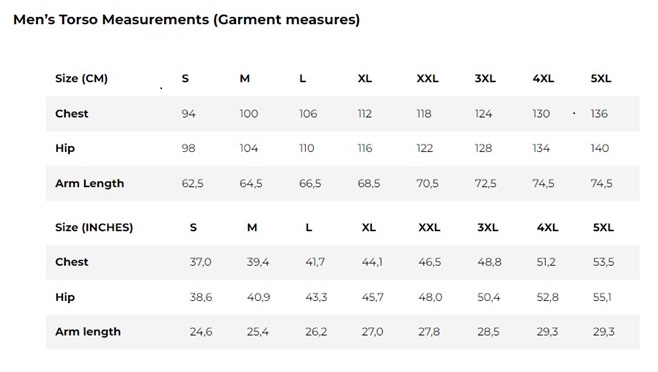
Task: Select the Arm Length label in CM table
Action: (90, 183)
